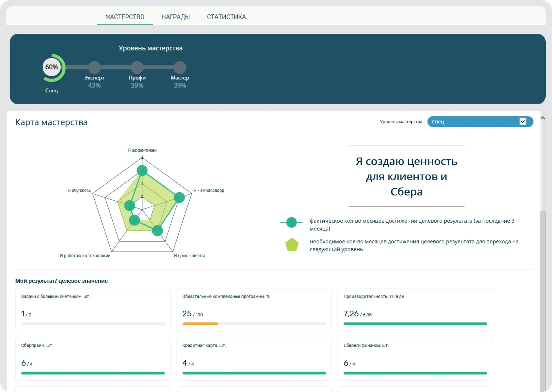Open the СТАТИСТИКА tab
Image resolution: width=552 pixels, height=392 pixels.
pos(226,17)
